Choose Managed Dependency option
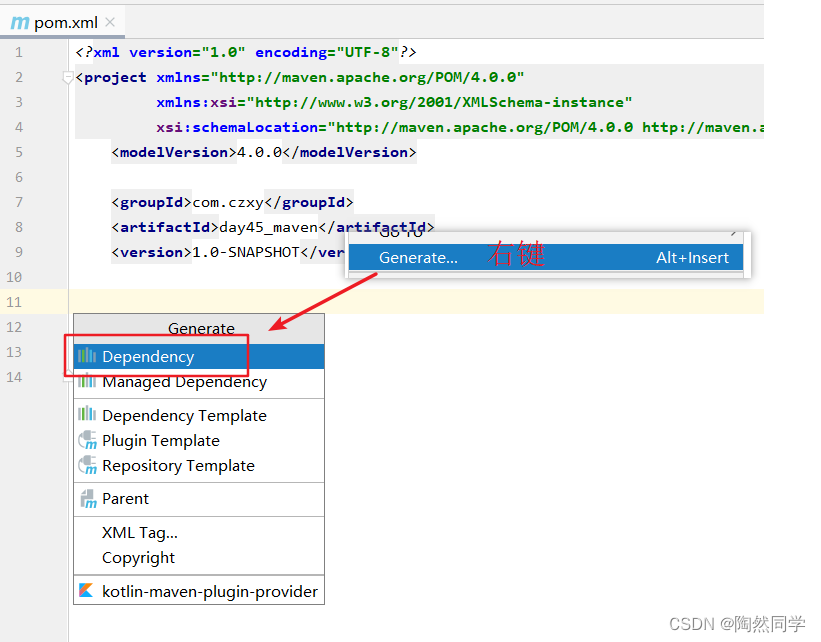Image resolution: width=821 pixels, height=642 pixels. point(199,382)
